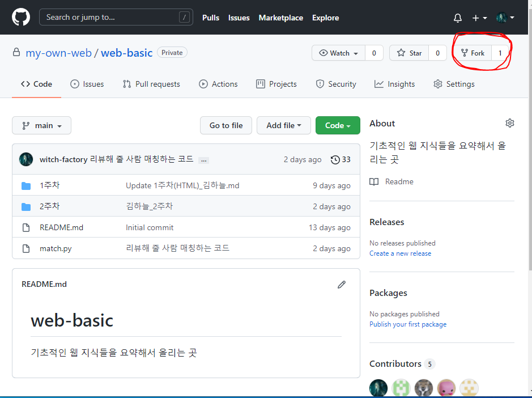Click the Watch eye icon
Viewport: 532px width, 398px height.
point(322,52)
